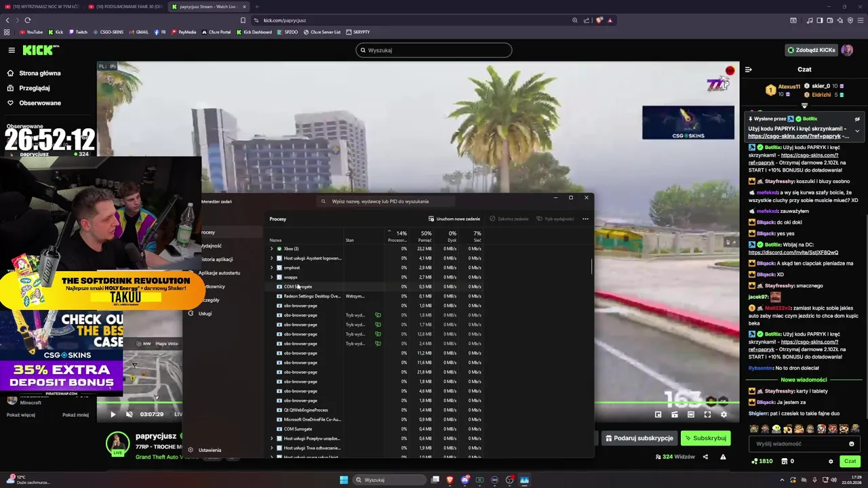Screen dimensions: 868x488
Task: Open Windows Start menu
Action: tap(344, 480)
